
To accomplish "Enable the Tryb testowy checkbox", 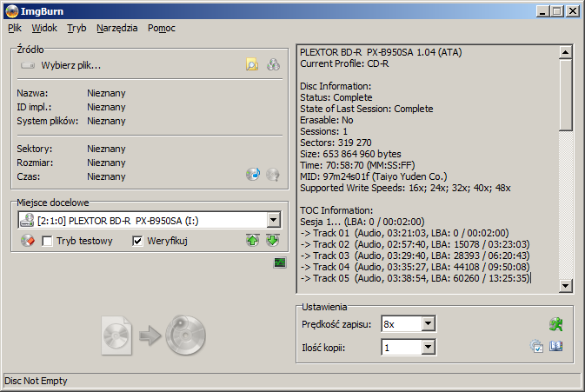I will pos(48,242).
